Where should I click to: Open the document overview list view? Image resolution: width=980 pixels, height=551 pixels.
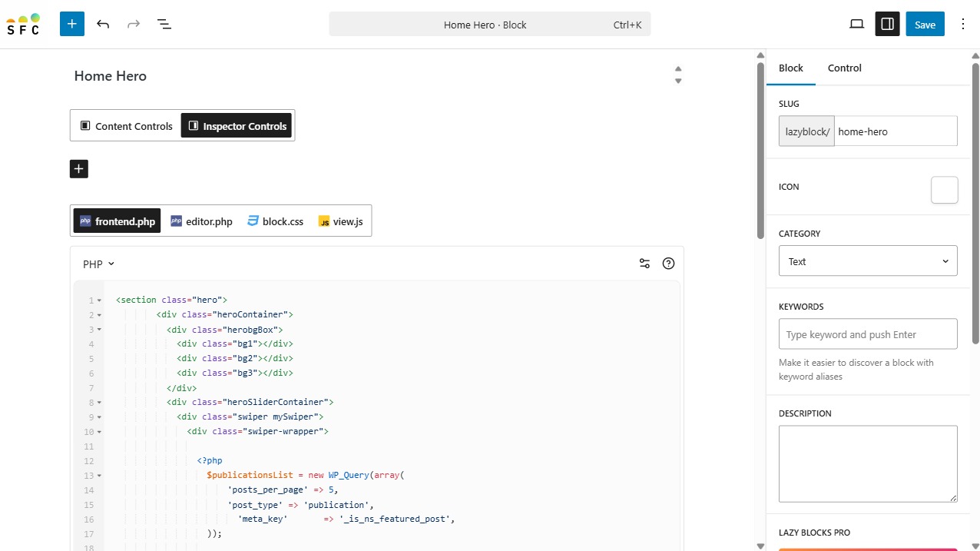(164, 24)
